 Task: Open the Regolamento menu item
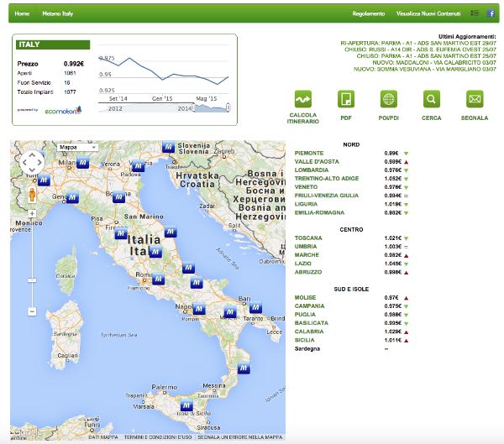369,13
